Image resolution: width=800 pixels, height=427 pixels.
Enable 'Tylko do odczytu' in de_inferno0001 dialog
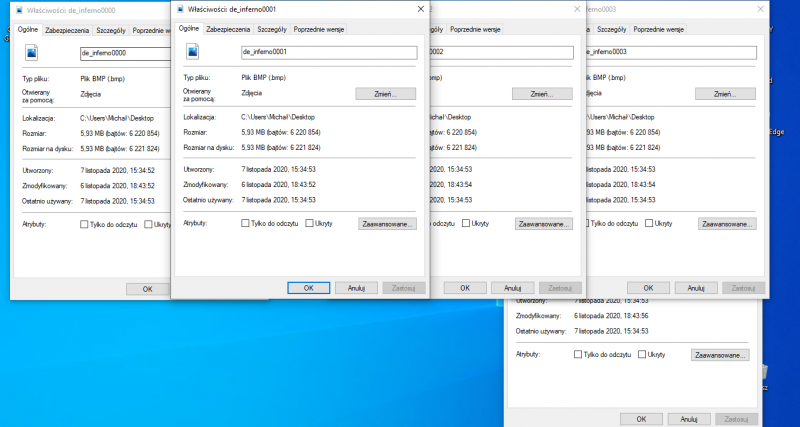[245, 223]
